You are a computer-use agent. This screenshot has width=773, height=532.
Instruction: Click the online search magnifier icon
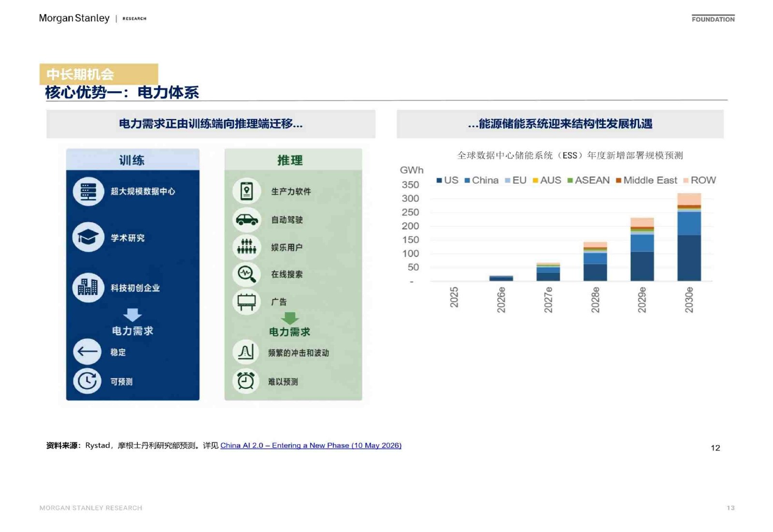(247, 274)
